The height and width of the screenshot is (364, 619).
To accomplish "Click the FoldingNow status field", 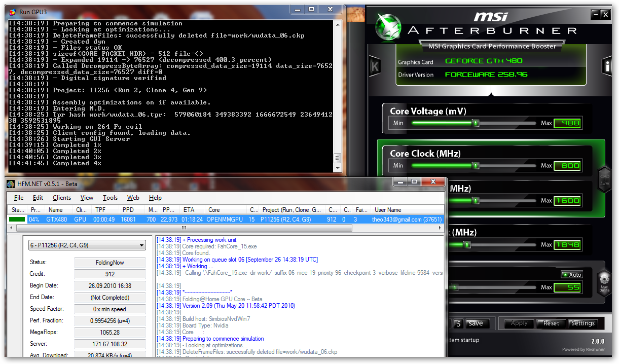I will point(110,263).
